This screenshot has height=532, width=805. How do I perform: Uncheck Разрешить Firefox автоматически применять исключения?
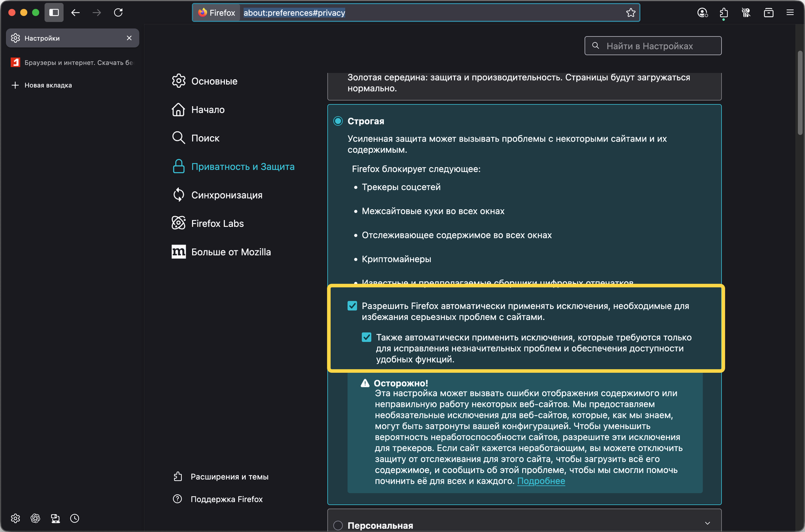pos(352,306)
